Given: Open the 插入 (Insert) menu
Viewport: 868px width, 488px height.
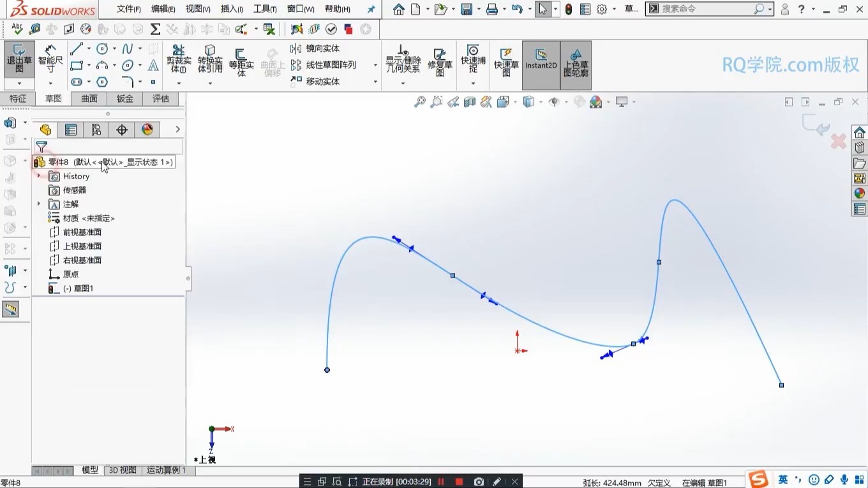Looking at the screenshot, I should [x=231, y=9].
